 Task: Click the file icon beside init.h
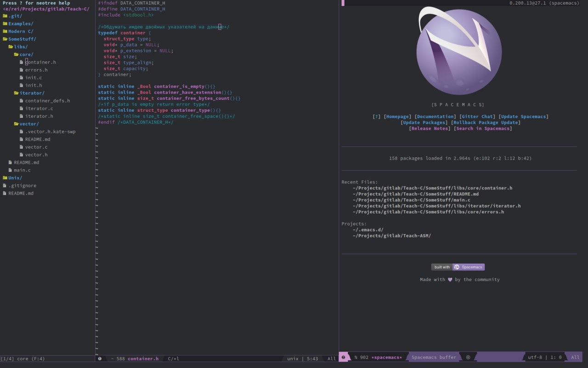21,85
